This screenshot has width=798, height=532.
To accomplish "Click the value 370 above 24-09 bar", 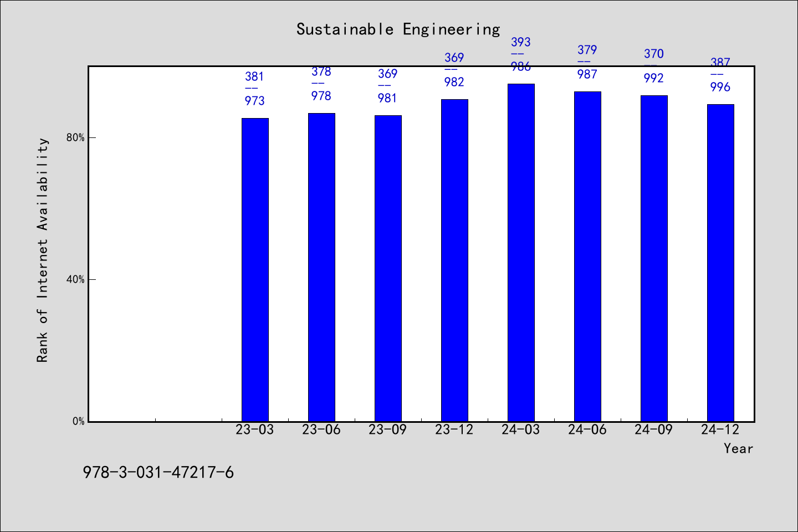I will tap(654, 54).
